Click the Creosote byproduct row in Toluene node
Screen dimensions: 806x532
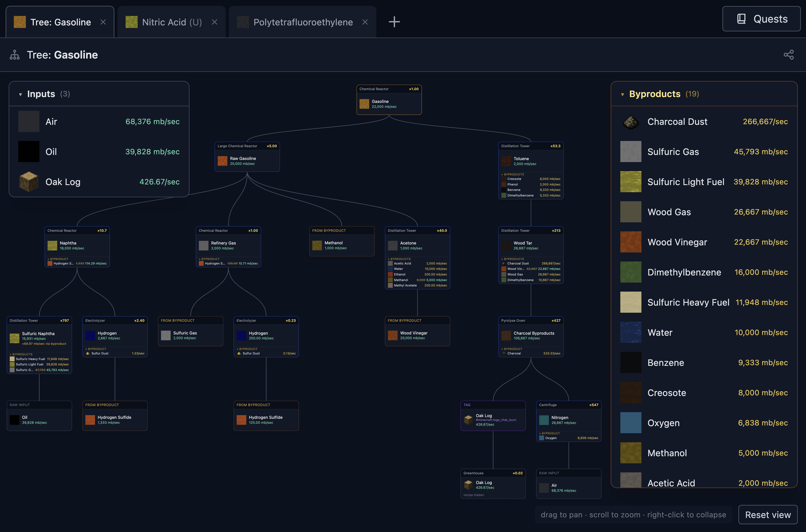531,179
